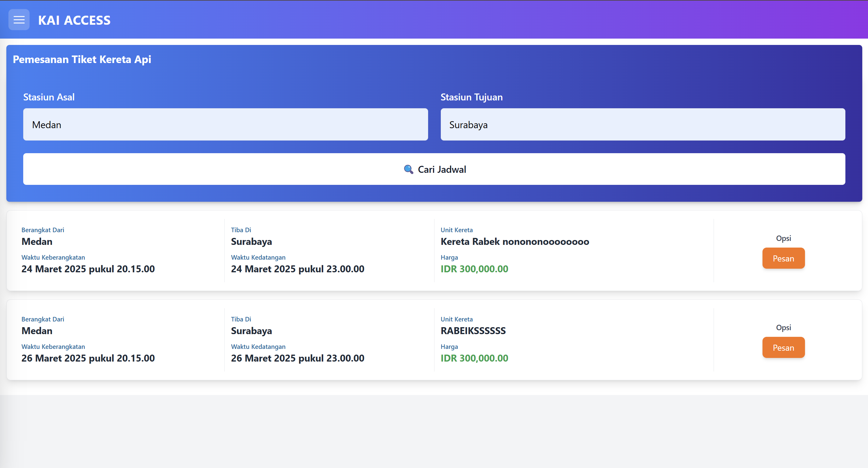Image resolution: width=868 pixels, height=468 pixels.
Task: Click arrival time 26 Maret 2025 pukul 23.00.00
Action: click(x=298, y=358)
